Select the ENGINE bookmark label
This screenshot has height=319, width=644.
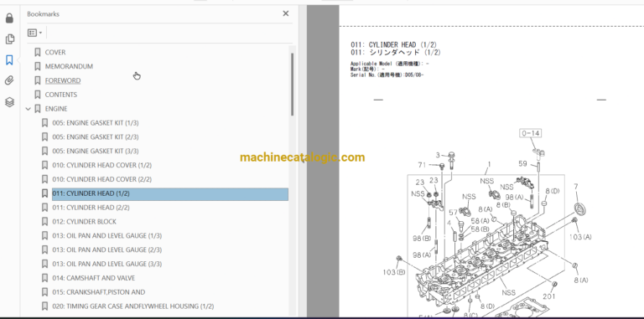[56, 109]
